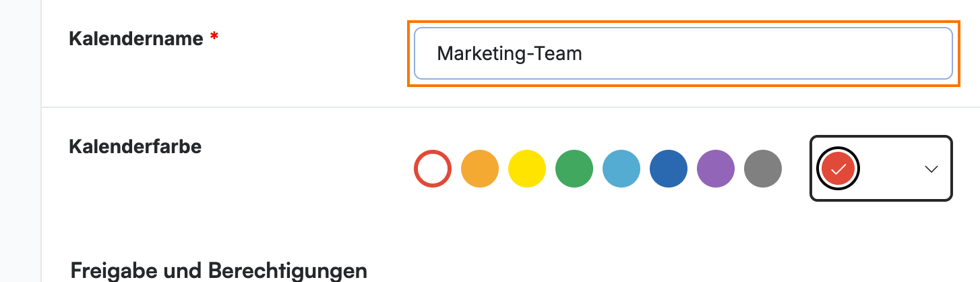Click the divider line under Kalendername row
Viewport: 980px width, 282px height.
pos(510,107)
